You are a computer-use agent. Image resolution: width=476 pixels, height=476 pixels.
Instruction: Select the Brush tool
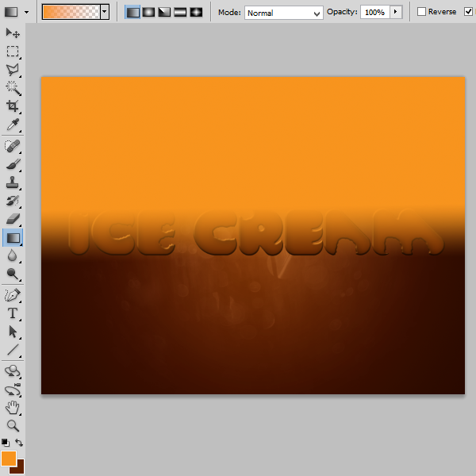click(x=13, y=164)
